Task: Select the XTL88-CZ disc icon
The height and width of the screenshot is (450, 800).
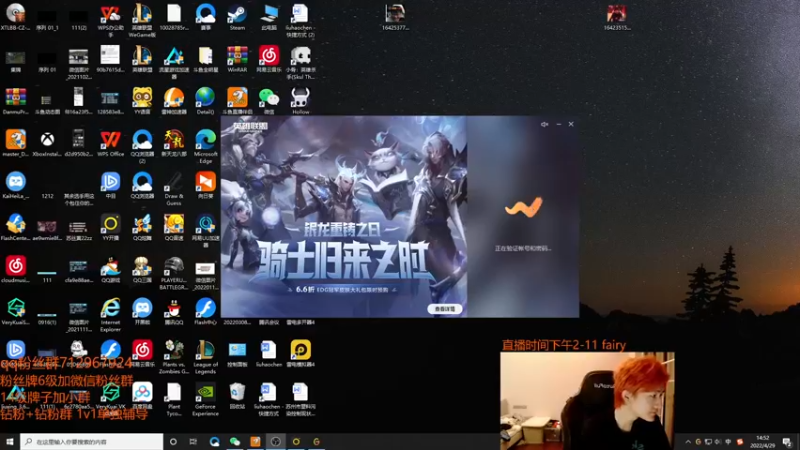Action: tap(15, 17)
